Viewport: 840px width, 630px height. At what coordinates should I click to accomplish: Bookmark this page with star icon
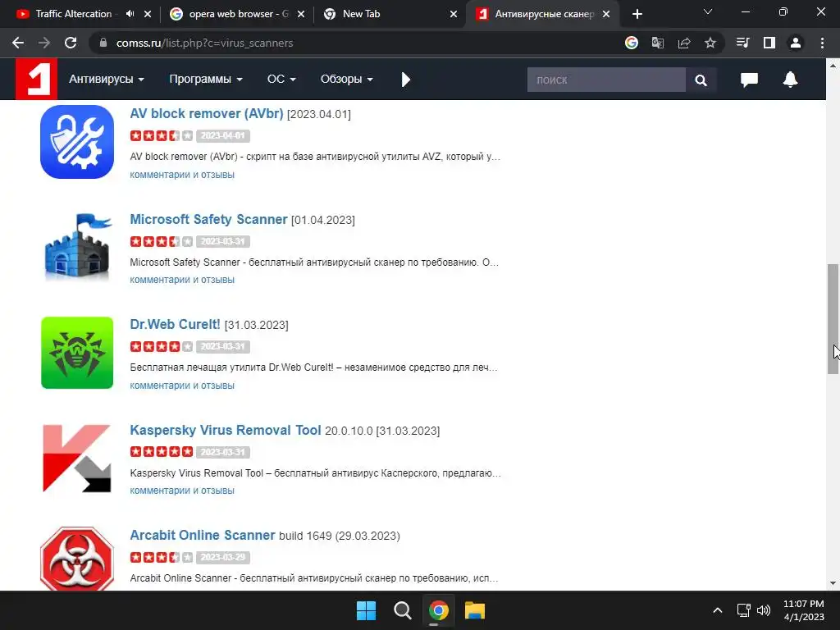pos(710,43)
